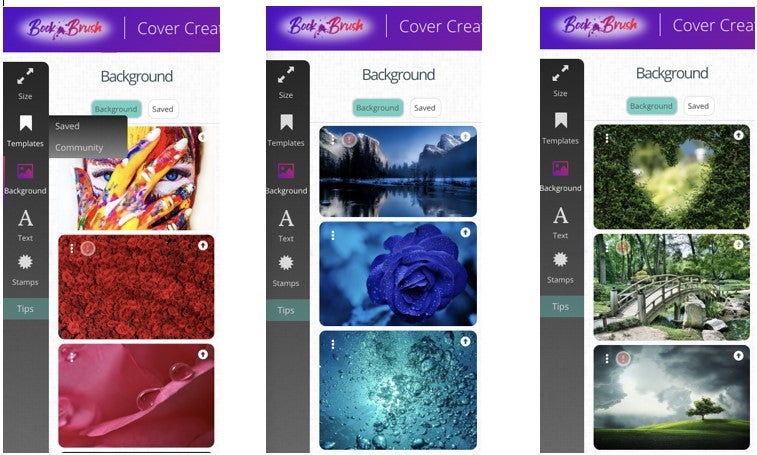Screen dimensions: 757x455
Task: Select the garden bridge background thumbnail
Action: tap(672, 287)
